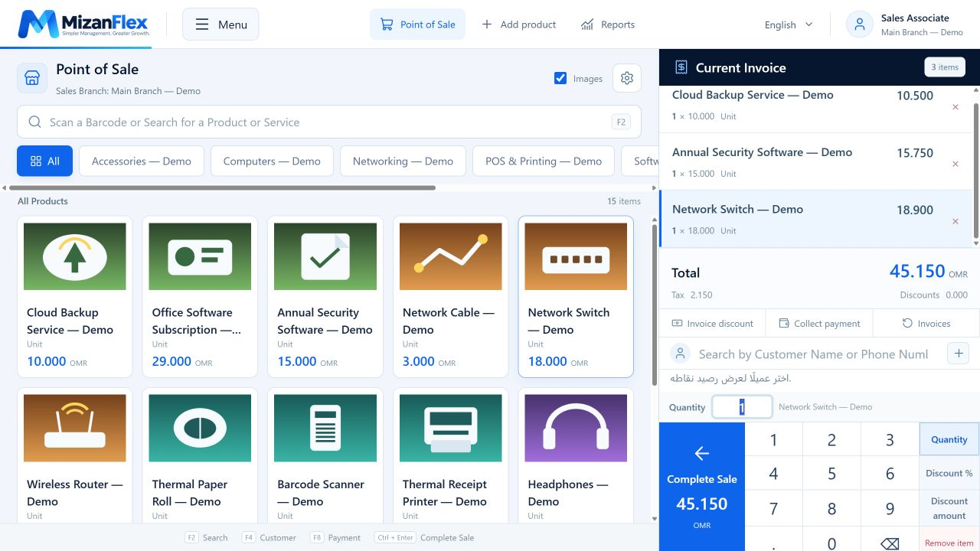This screenshot has width=980, height=551.
Task: Toggle the Images checkbox
Action: [560, 78]
